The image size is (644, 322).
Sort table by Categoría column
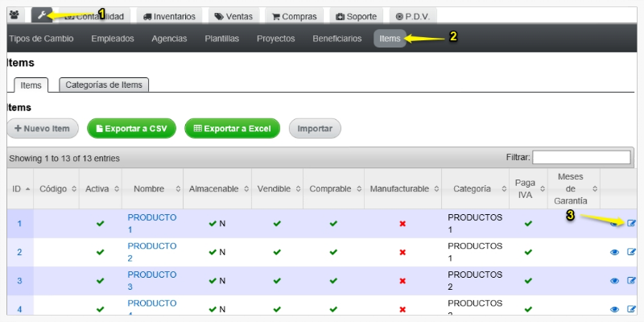click(x=475, y=189)
